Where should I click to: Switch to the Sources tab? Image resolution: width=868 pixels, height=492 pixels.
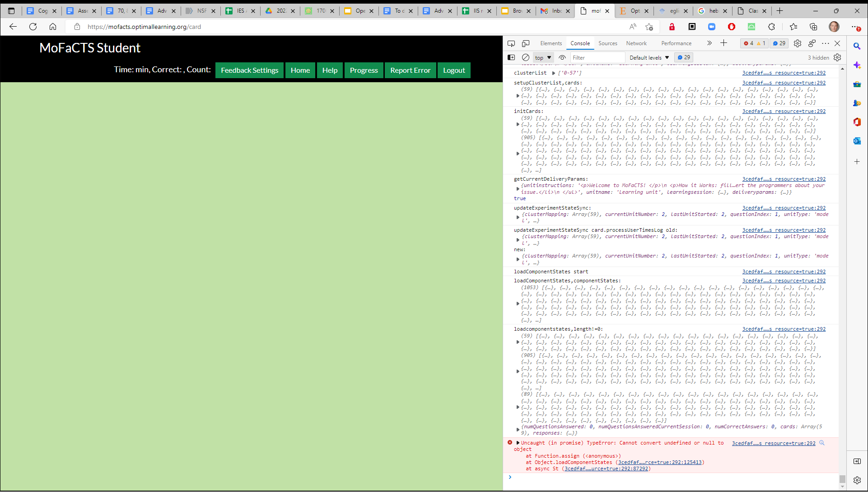608,43
